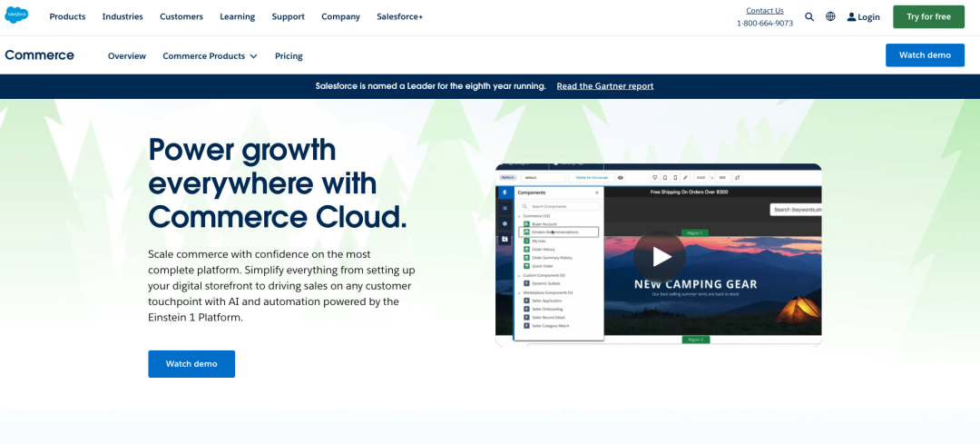Click Visible for this locale in demo preview
This screenshot has width=980, height=444.
tap(592, 178)
